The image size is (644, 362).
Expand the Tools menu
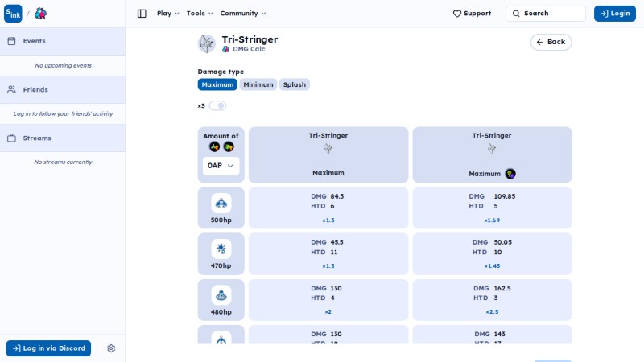point(200,14)
